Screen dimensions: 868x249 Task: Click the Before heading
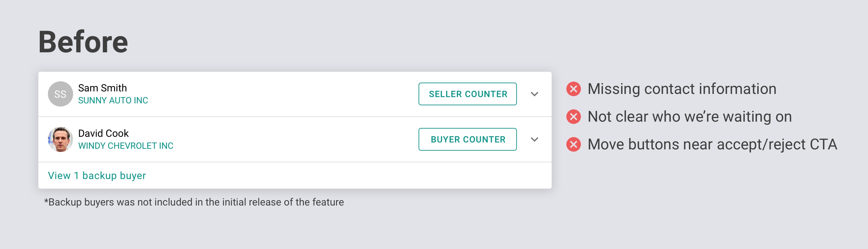[x=83, y=42]
